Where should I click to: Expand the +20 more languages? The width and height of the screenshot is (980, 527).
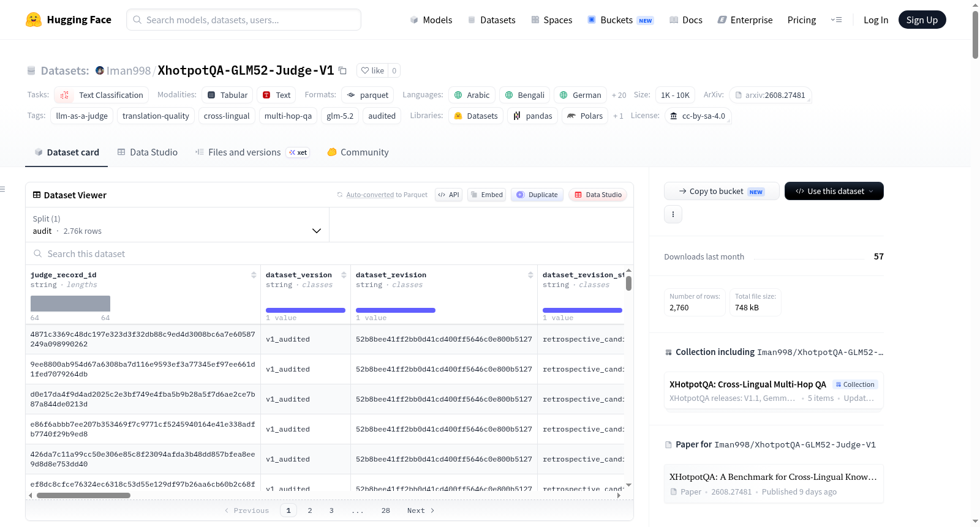pyautogui.click(x=619, y=95)
